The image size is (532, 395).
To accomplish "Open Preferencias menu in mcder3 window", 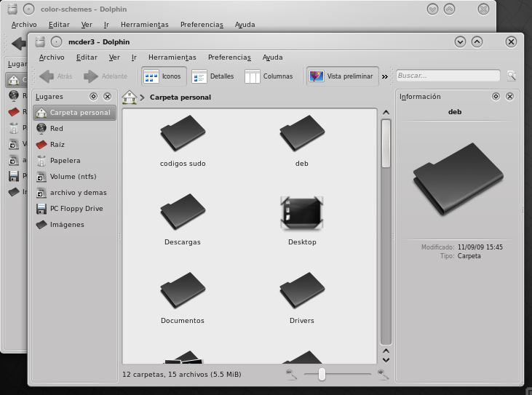I will pos(229,57).
